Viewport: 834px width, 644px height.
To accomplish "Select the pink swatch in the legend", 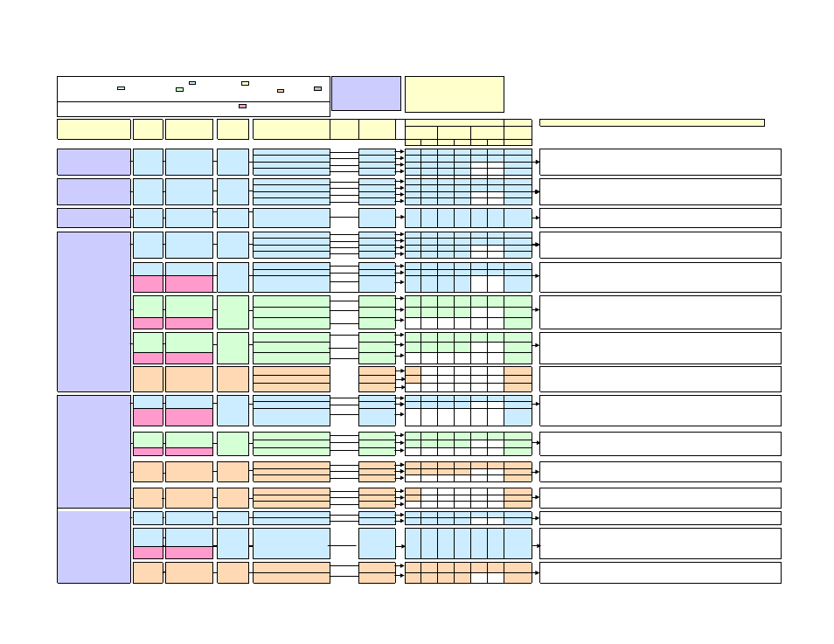I will tap(242, 106).
